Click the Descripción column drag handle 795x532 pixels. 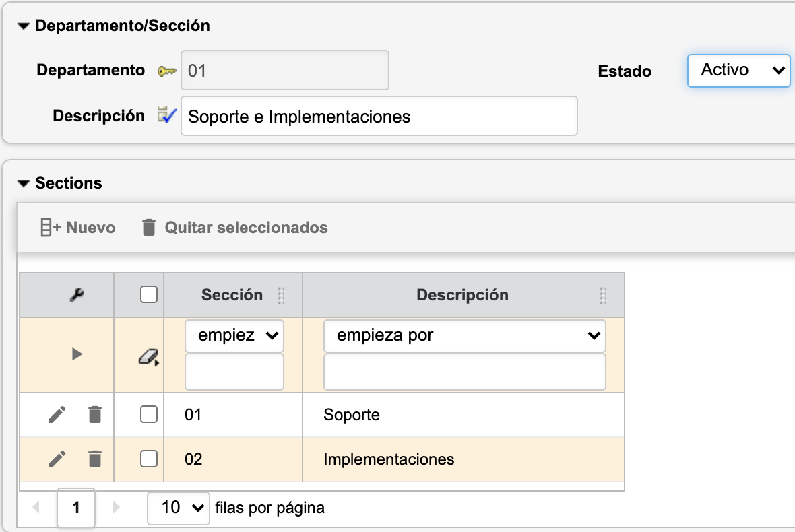603,295
